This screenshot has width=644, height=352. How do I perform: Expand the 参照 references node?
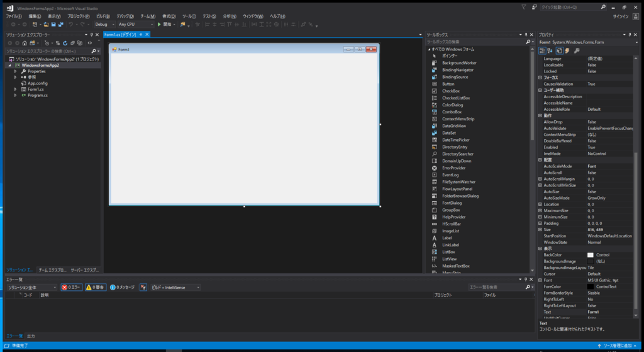click(x=16, y=77)
